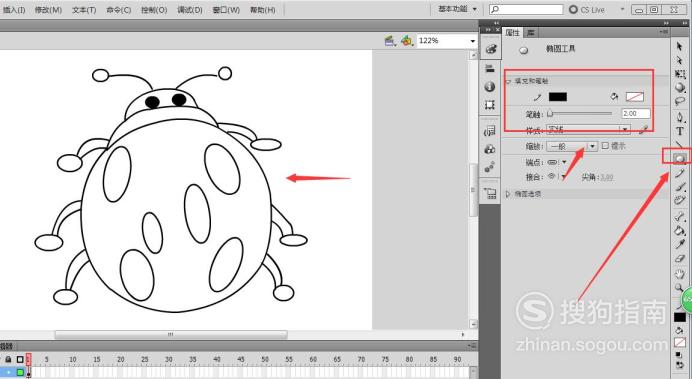
Task: Open the Project panel dock icon
Action: click(490, 193)
